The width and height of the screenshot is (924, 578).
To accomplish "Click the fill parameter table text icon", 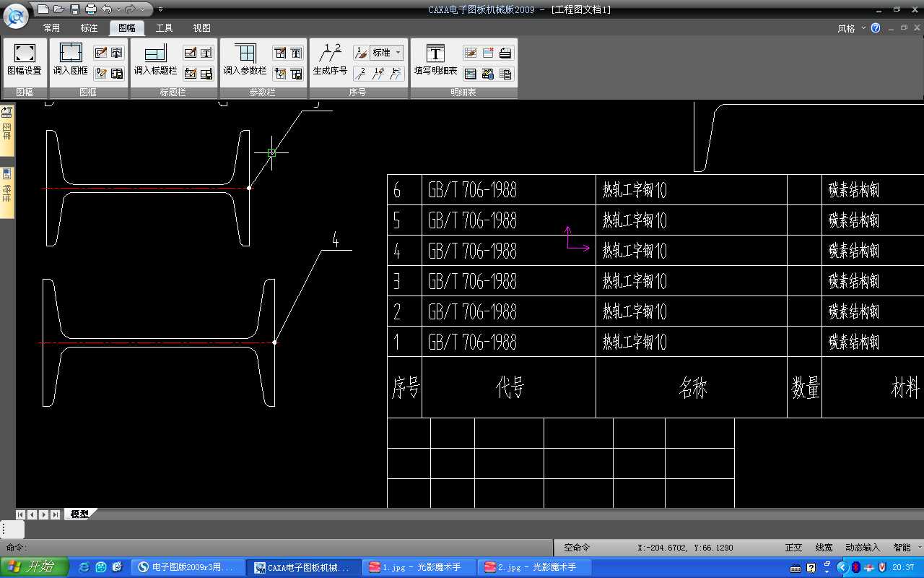I will click(296, 53).
